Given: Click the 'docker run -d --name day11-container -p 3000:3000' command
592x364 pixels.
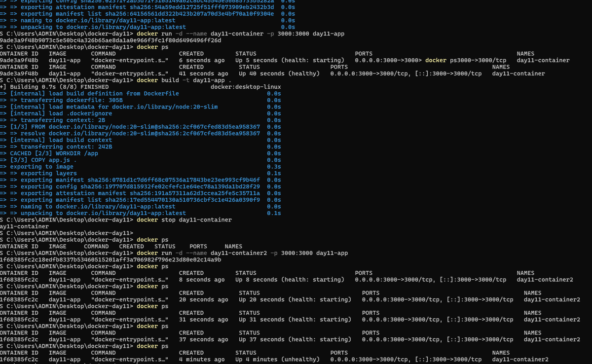Looking at the screenshot, I should click(x=241, y=34).
